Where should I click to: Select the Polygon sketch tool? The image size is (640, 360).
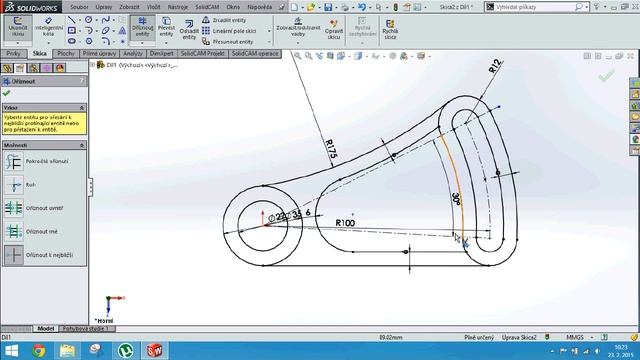[x=89, y=41]
